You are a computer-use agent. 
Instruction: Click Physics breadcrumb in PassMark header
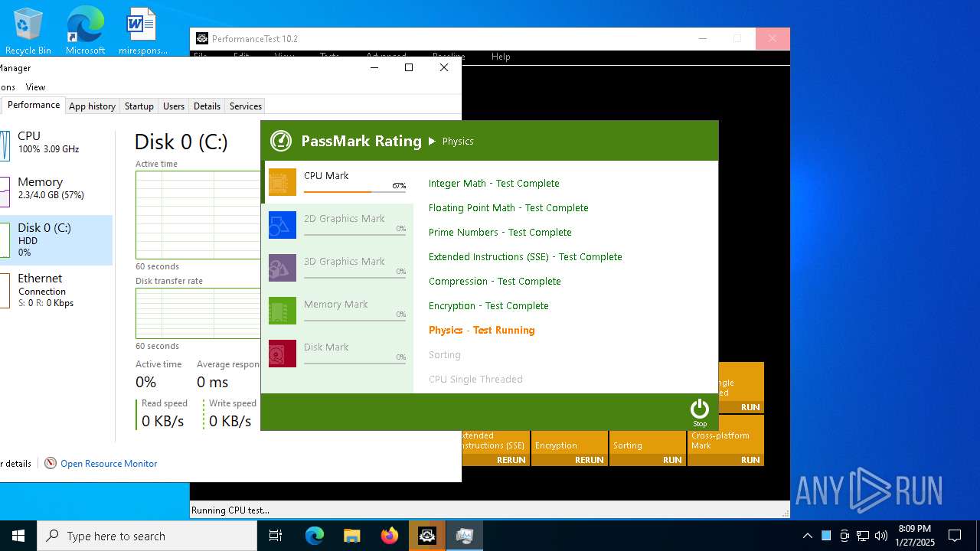458,141
